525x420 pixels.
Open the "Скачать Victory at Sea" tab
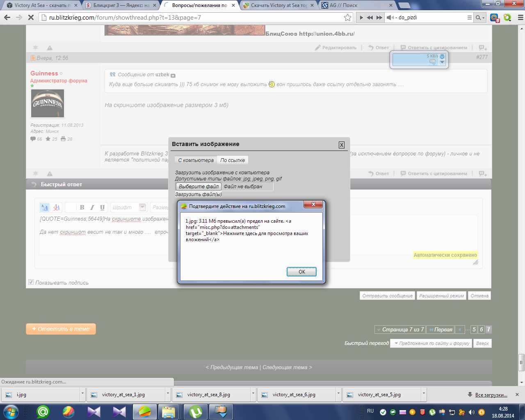(x=279, y=5)
